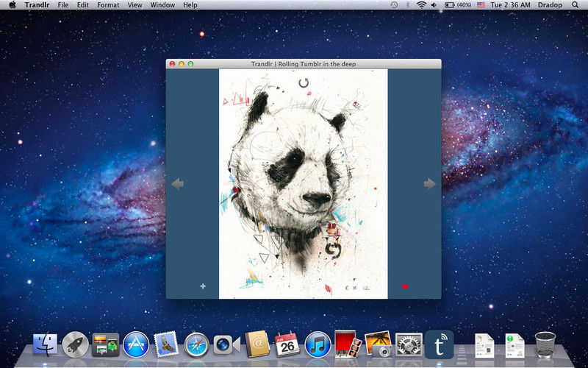Screen dimensions: 588x368
Task: Show battery status at 40%
Action: click(458, 5)
